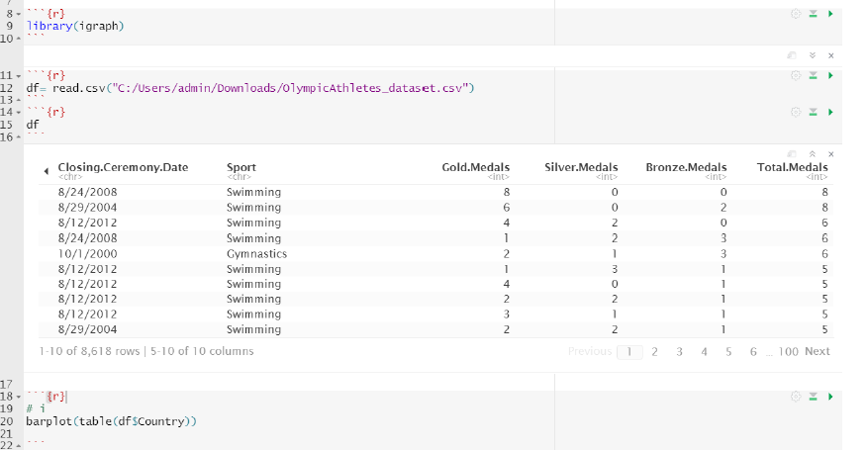Image resolution: width=868 pixels, height=450 pixels.
Task: Fold the chunk at line 8
Action: [x=18, y=14]
